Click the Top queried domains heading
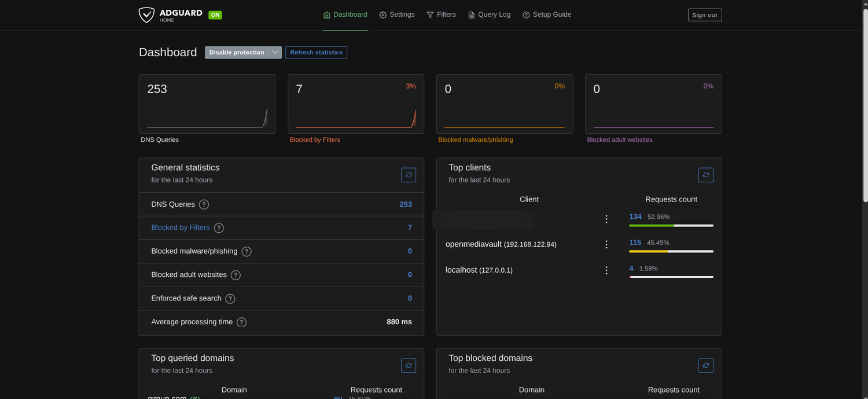The image size is (868, 399). [193, 358]
